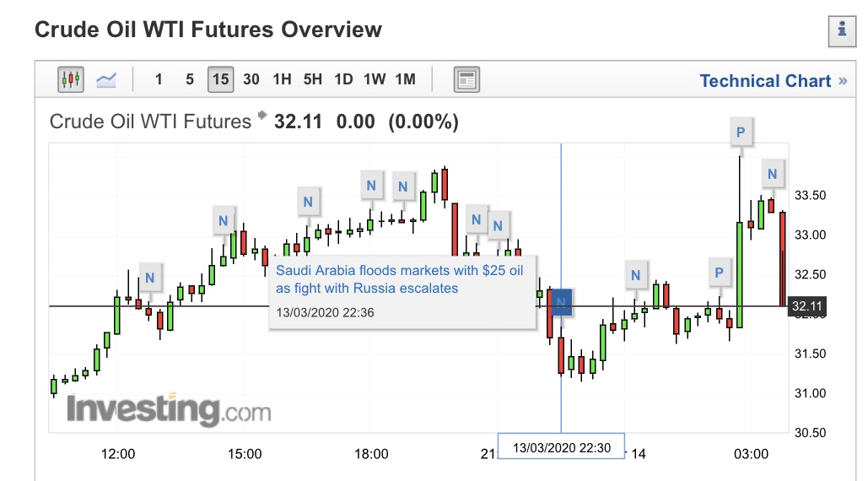Choose the 1D interval
The width and height of the screenshot is (868, 481).
[343, 80]
